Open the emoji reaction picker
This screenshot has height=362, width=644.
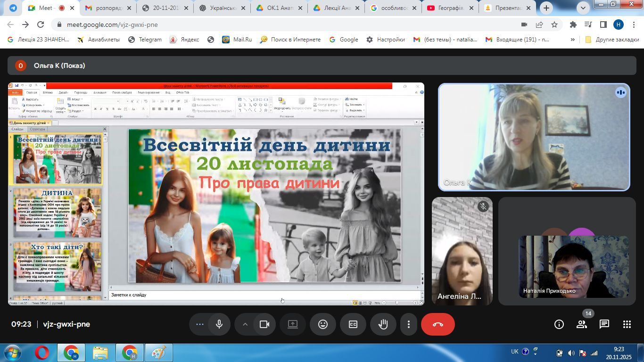pyautogui.click(x=323, y=324)
